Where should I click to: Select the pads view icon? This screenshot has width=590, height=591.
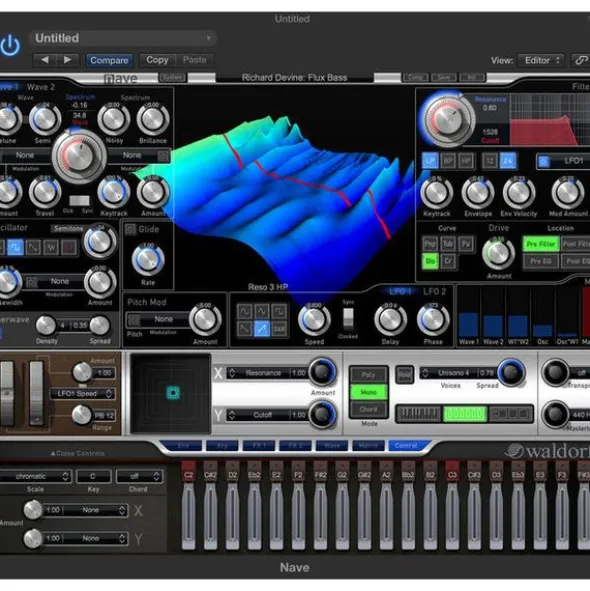pos(510,414)
